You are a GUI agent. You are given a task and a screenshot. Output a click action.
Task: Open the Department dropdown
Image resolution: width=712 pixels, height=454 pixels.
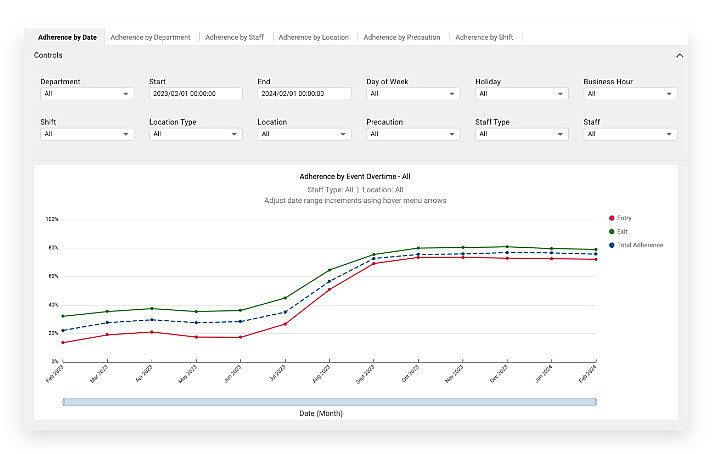click(87, 94)
